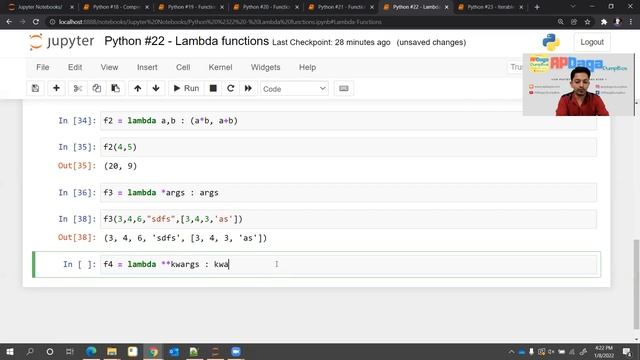Image resolution: width=640 pixels, height=360 pixels.
Task: Save notebook with the floppy disk icon
Action: click(x=36, y=89)
